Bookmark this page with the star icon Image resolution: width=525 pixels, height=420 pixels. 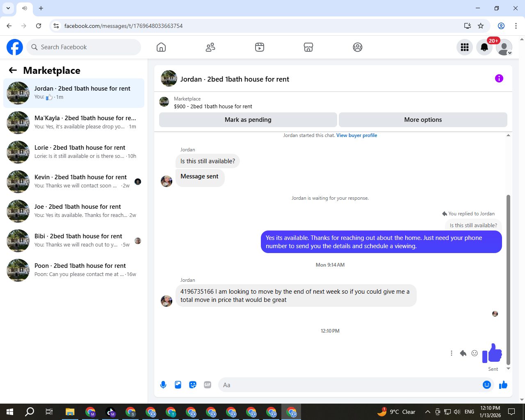481,26
